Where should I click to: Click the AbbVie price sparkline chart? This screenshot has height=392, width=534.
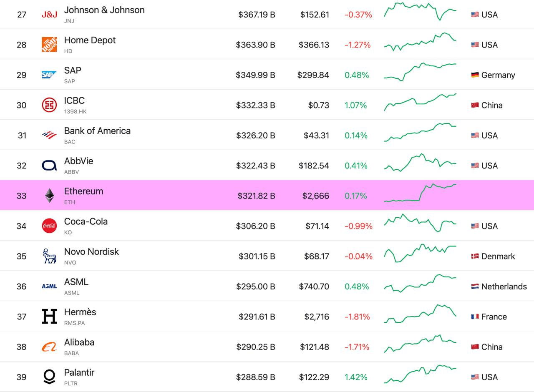coord(420,163)
